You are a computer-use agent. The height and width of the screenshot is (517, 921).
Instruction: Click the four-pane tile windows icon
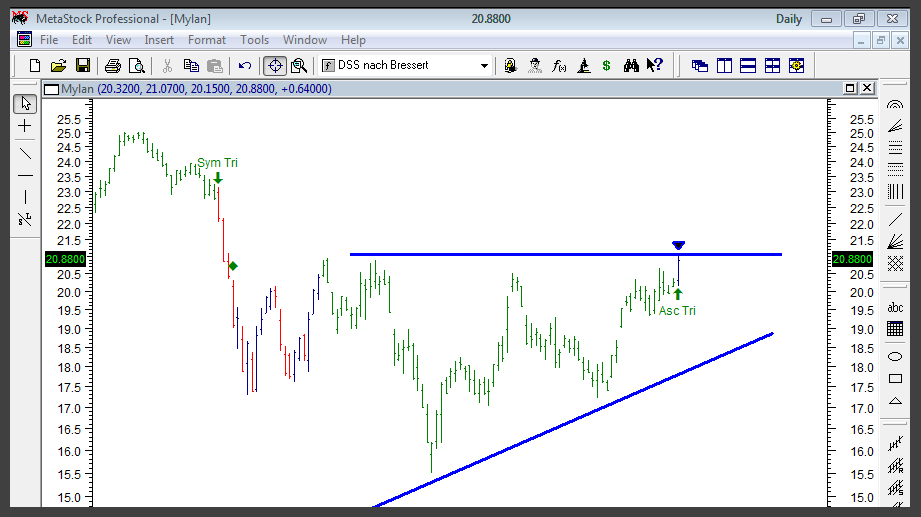pos(772,66)
